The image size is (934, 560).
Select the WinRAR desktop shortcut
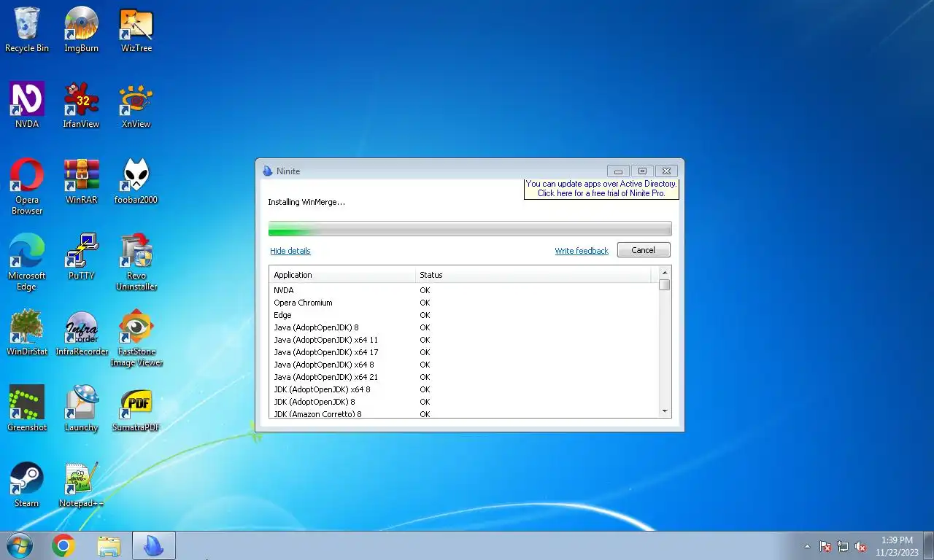[x=81, y=181]
